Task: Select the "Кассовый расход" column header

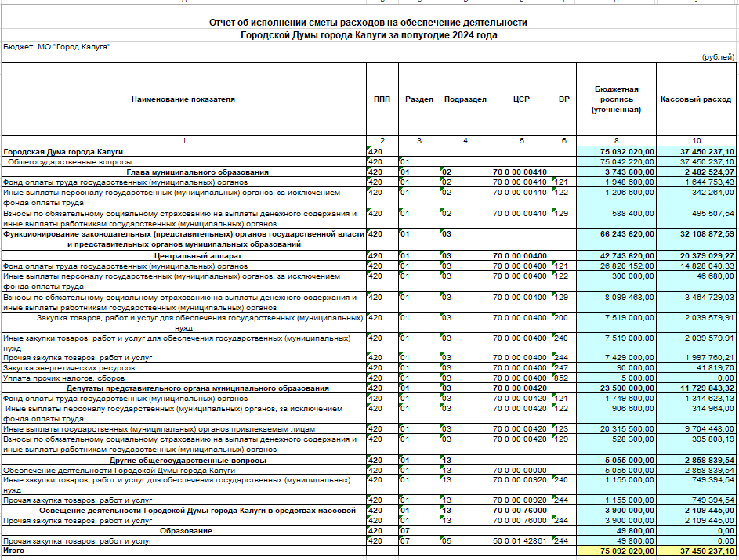Action: coord(697,99)
